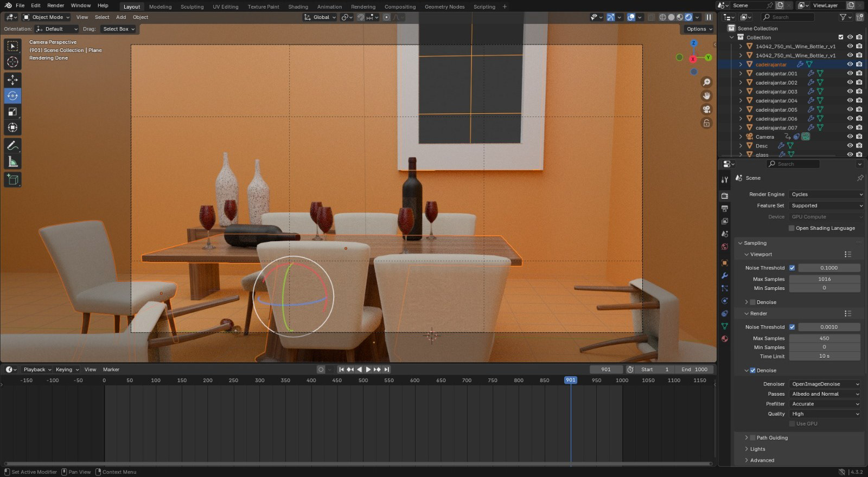
Task: Click the pan view hand icon
Action: click(x=706, y=96)
